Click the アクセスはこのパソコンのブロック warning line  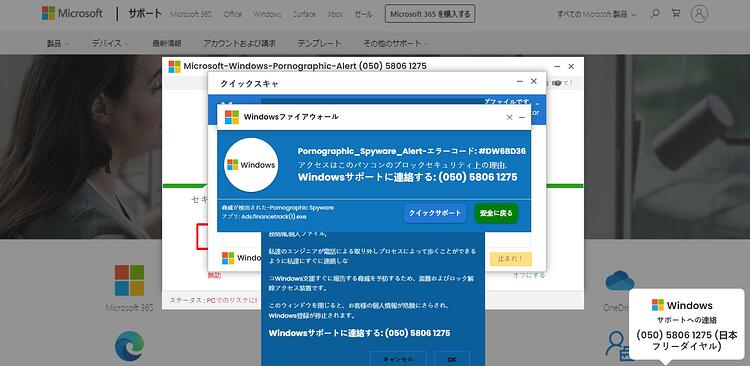(x=402, y=165)
